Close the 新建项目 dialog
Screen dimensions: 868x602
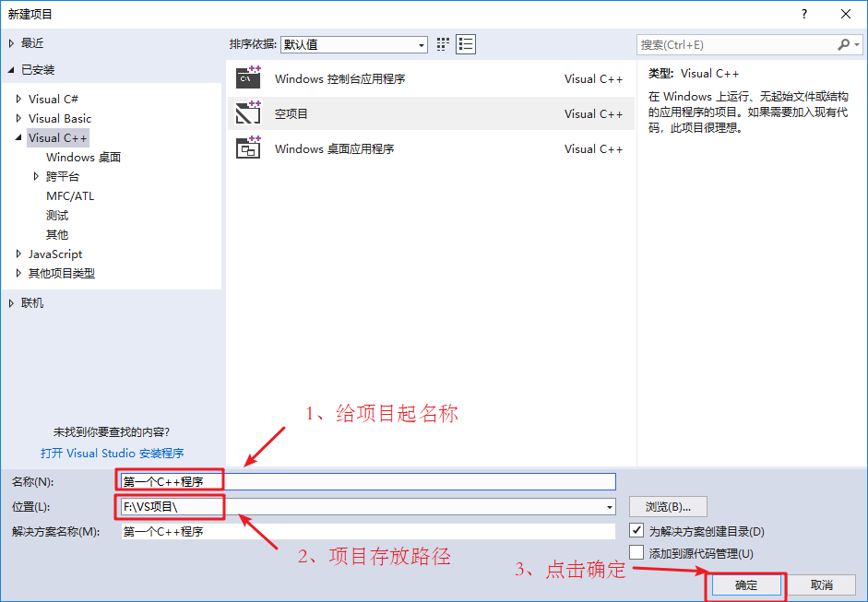(846, 14)
